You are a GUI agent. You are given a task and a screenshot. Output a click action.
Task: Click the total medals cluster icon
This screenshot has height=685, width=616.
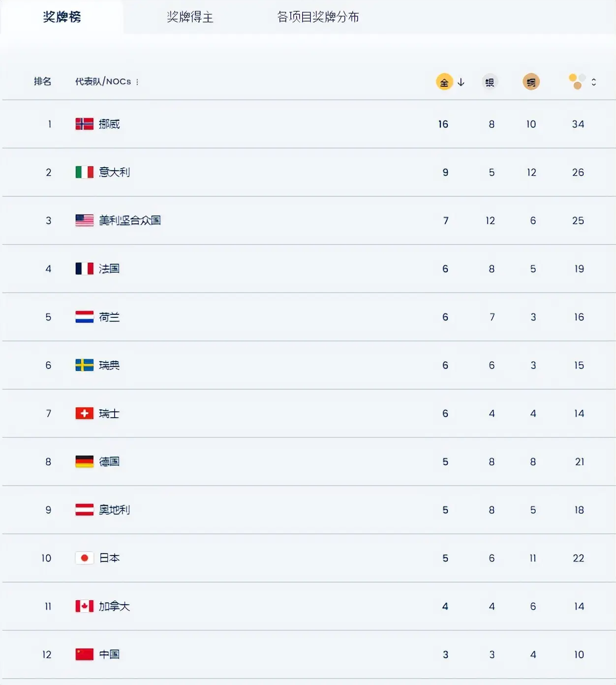pyautogui.click(x=577, y=81)
